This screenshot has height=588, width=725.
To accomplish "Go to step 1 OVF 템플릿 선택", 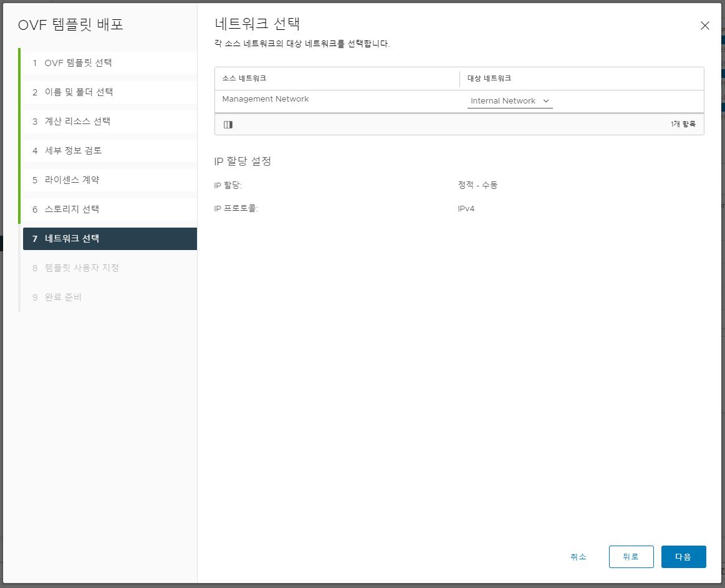I will [x=110, y=63].
